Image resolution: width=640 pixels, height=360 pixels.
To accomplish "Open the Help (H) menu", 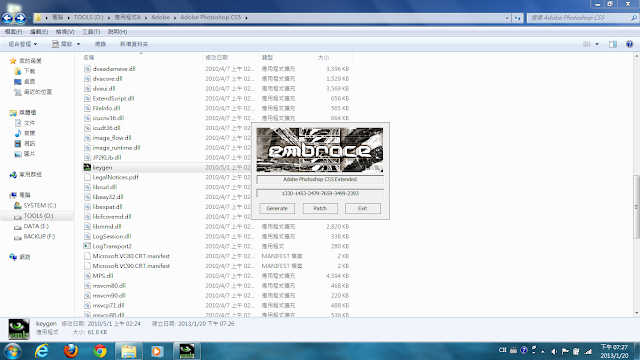I will 117,32.
